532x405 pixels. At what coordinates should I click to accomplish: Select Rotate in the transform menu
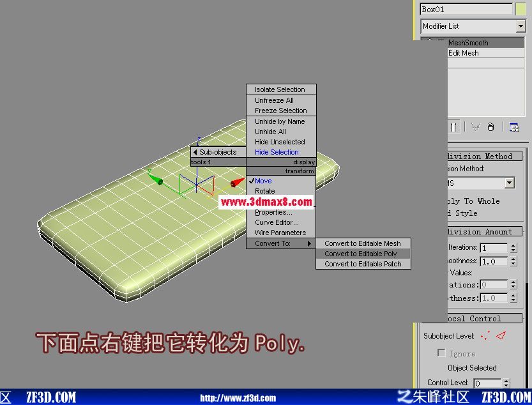point(281,191)
